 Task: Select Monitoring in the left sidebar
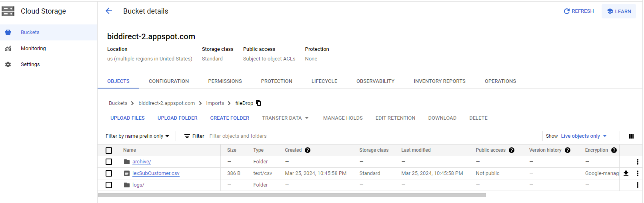48,48
